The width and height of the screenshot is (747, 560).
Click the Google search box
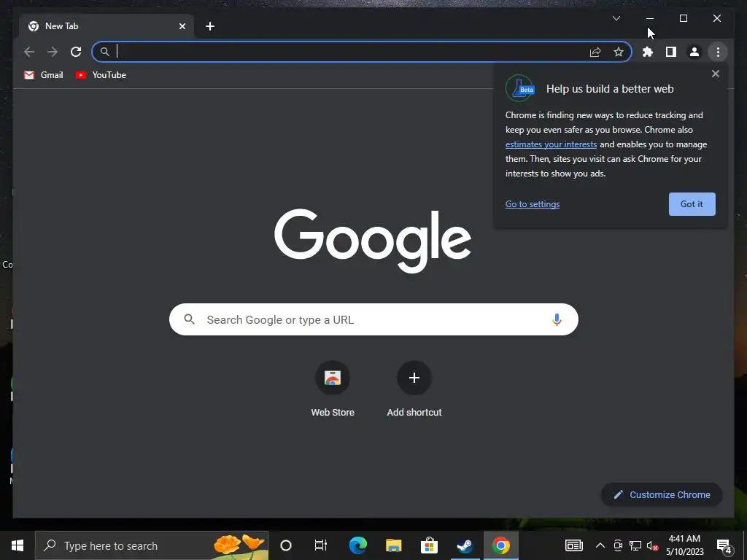pos(373,319)
